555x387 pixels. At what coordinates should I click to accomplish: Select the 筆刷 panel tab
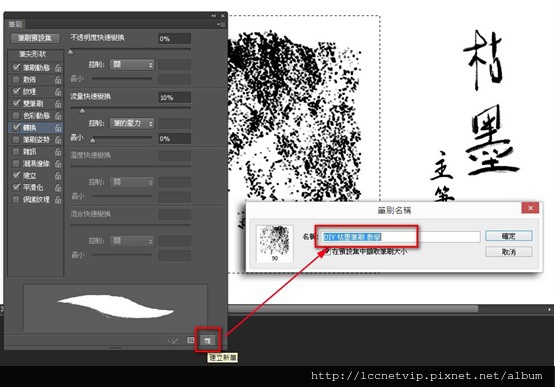(x=16, y=24)
